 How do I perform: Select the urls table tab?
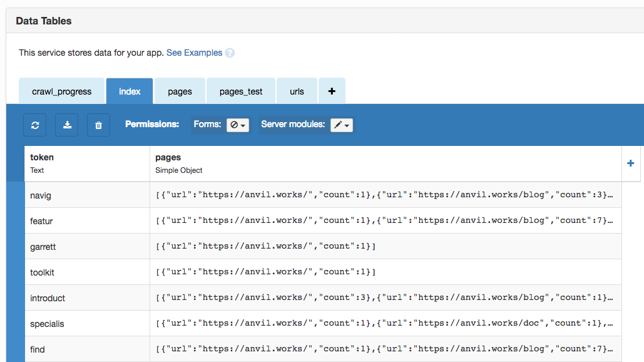click(297, 91)
